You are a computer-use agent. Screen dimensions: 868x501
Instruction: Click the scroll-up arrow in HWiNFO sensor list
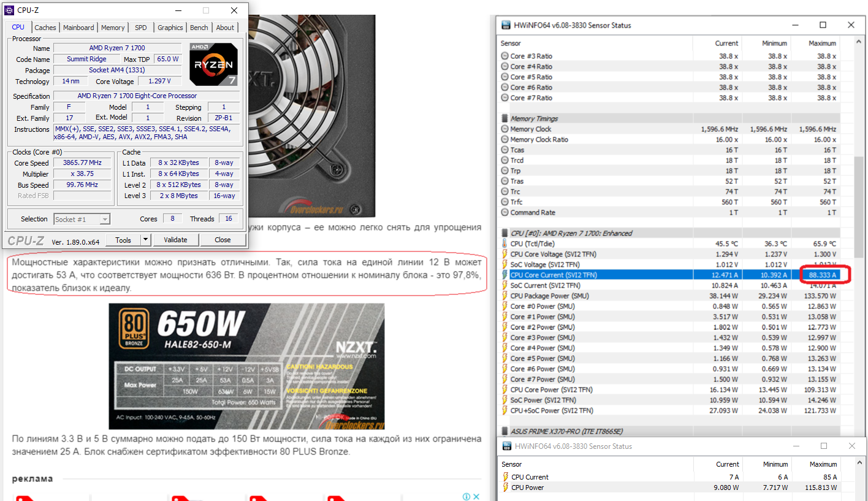859,43
